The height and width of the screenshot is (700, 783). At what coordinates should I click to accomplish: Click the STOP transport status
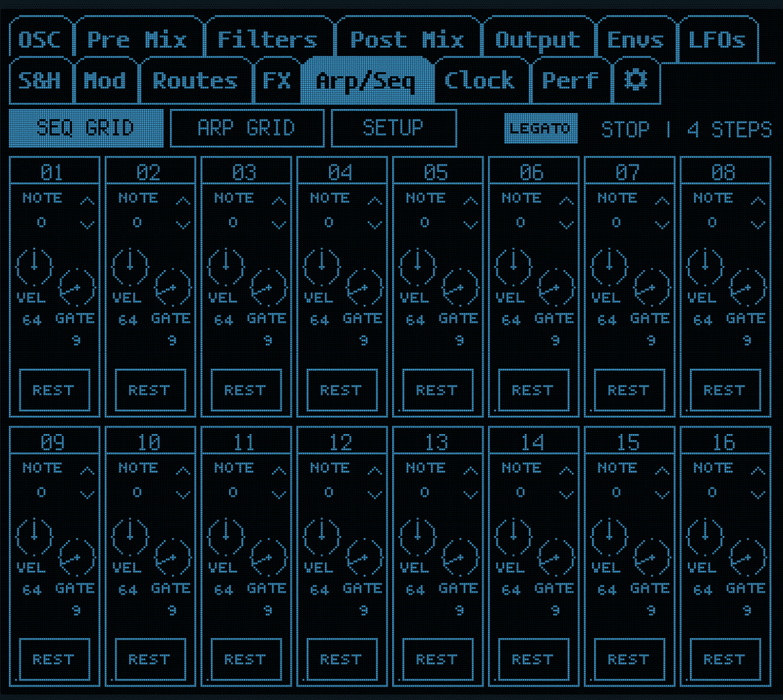click(625, 130)
